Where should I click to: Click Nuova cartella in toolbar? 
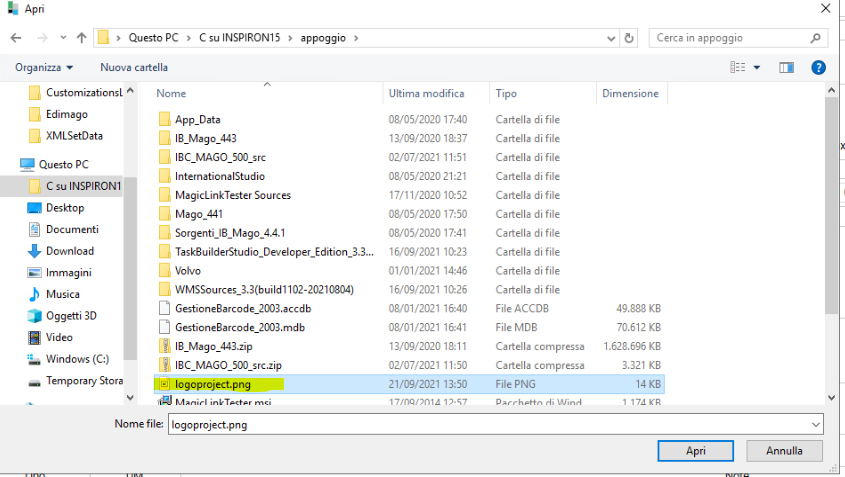click(x=134, y=67)
